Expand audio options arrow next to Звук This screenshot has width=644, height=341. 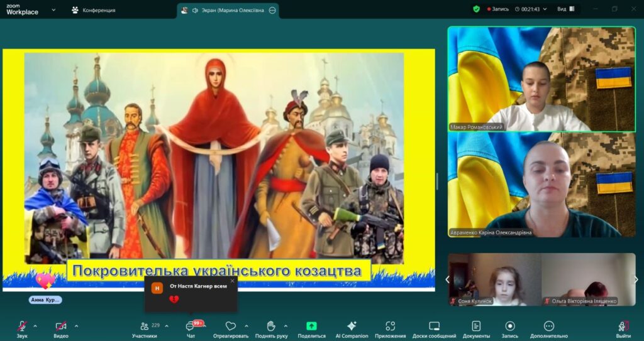(x=35, y=326)
